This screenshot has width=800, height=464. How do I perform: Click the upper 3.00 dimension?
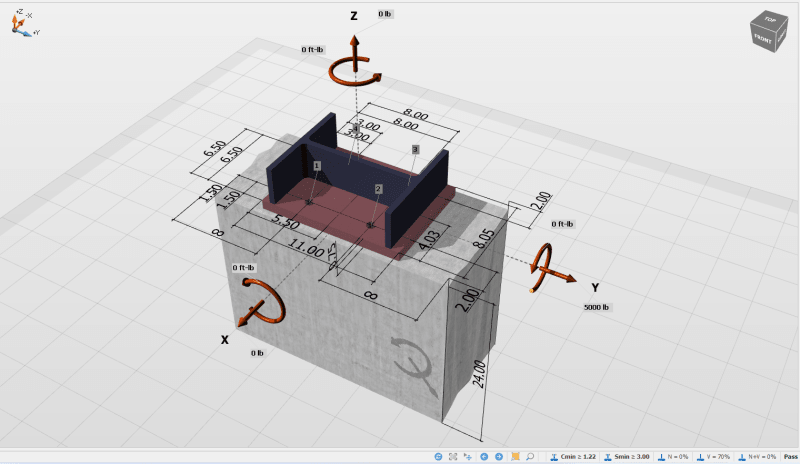coord(368,125)
